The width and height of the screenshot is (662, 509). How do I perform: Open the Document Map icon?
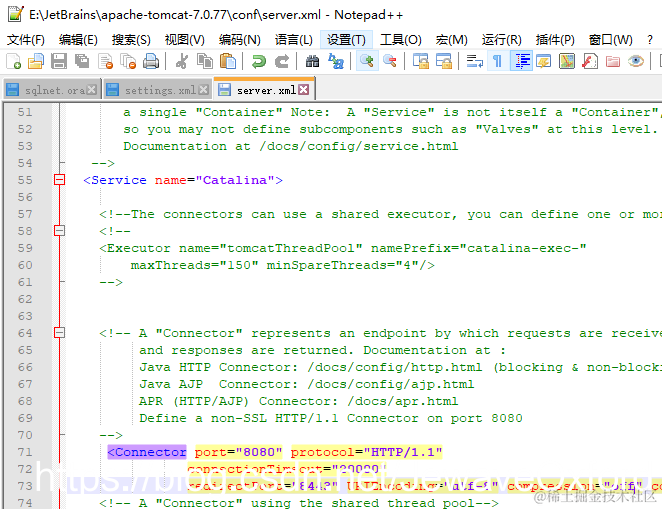(567, 62)
